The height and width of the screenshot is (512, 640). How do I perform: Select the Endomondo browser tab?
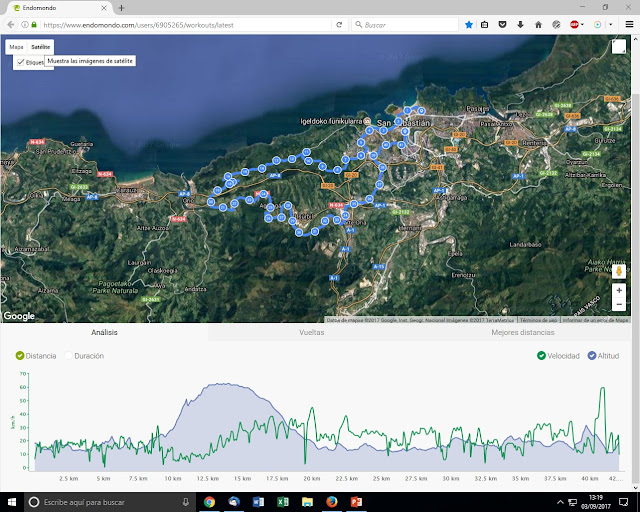[60, 8]
